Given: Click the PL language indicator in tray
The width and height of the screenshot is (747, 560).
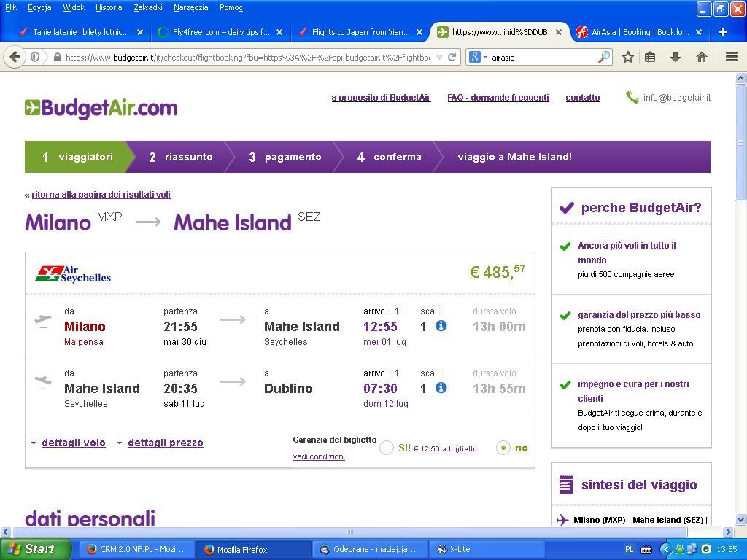Looking at the screenshot, I should (x=629, y=549).
